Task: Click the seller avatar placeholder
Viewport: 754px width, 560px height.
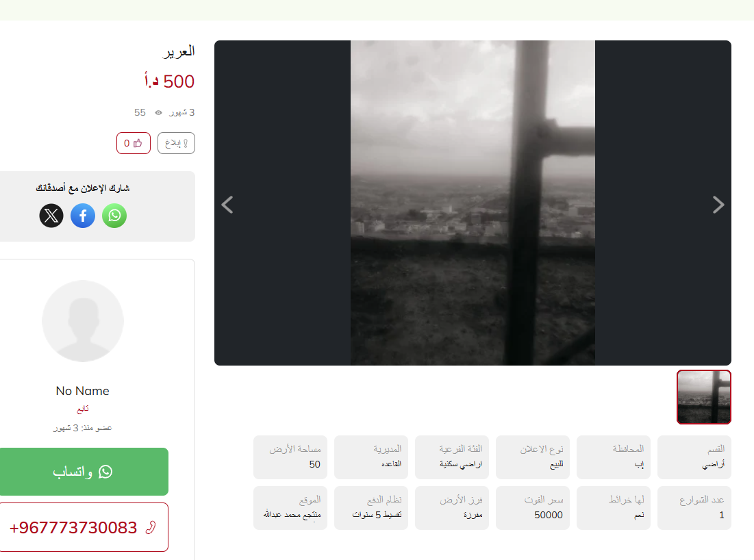Action: pyautogui.click(x=83, y=321)
